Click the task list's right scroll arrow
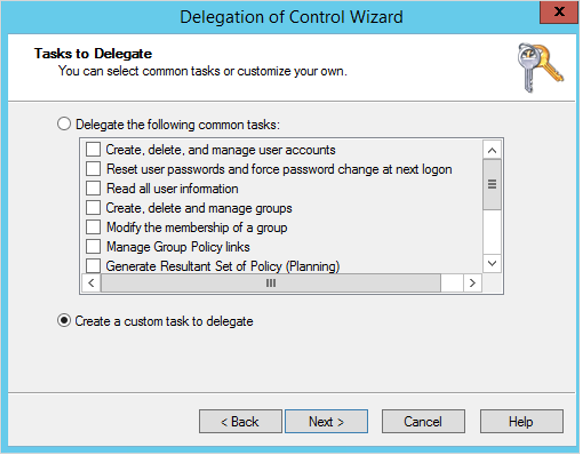The height and width of the screenshot is (454, 580). pyautogui.click(x=472, y=283)
